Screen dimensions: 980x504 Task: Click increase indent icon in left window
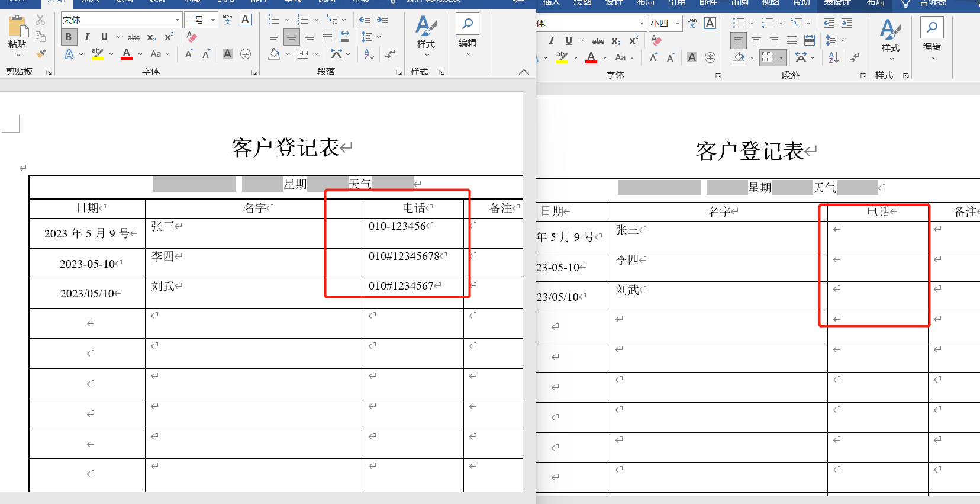382,20
